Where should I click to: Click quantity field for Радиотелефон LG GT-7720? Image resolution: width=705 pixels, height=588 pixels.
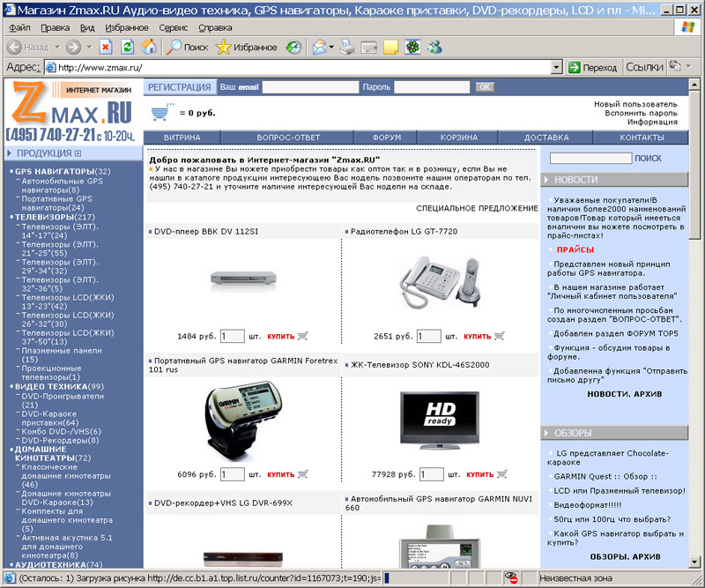pyautogui.click(x=428, y=336)
